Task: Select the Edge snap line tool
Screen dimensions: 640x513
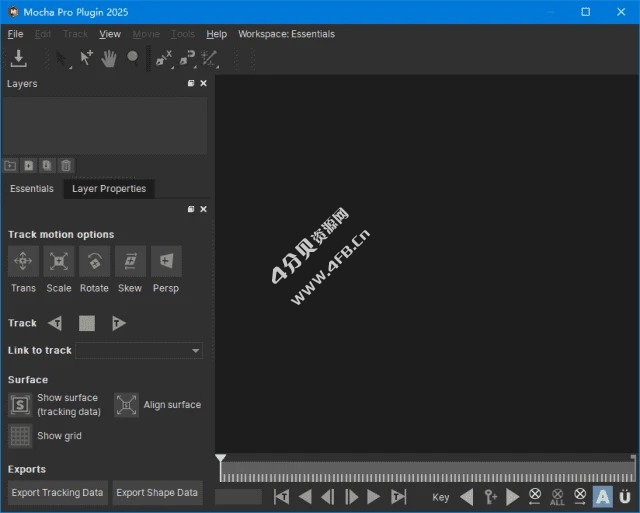Action: (209, 58)
